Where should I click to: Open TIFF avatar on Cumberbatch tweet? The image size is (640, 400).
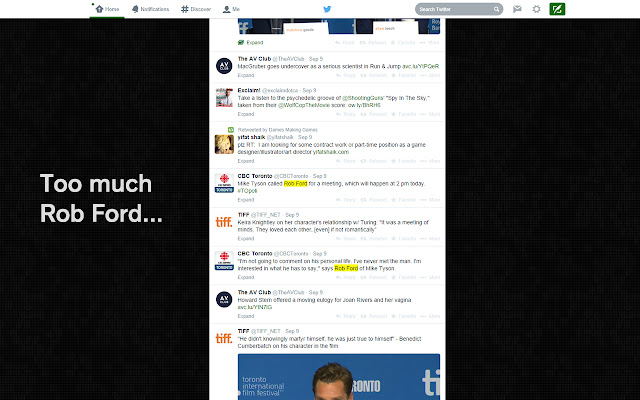tap(224, 338)
